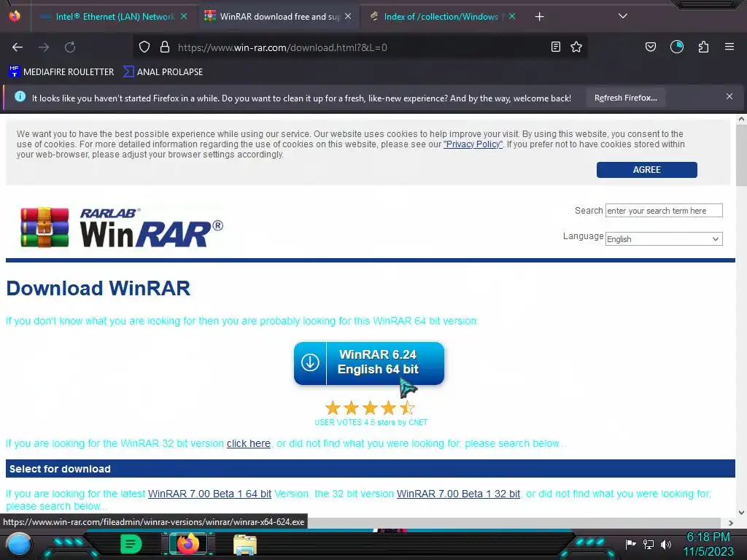
Task: Open WinRAR 7.00 Beta 1 32 bit link
Action: pyautogui.click(x=458, y=494)
